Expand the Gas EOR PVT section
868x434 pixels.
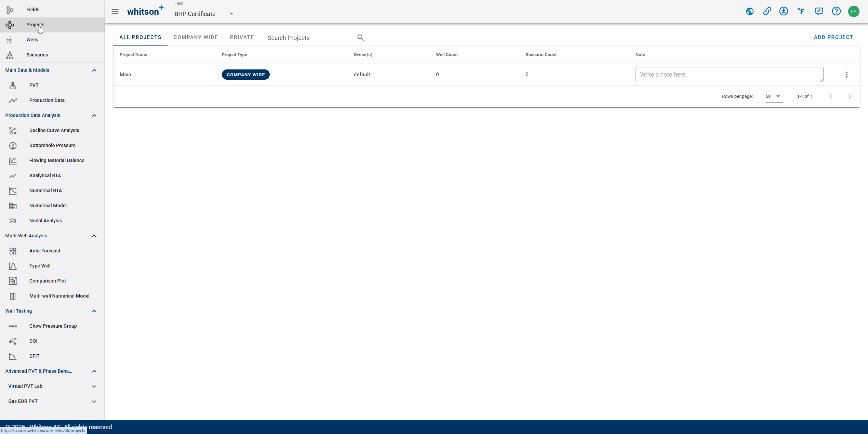pos(94,402)
